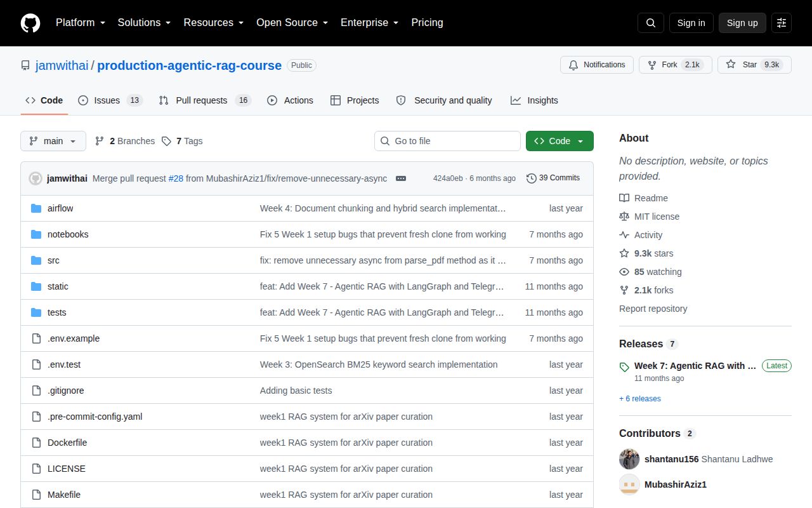Click the Sign in button

point(691,23)
